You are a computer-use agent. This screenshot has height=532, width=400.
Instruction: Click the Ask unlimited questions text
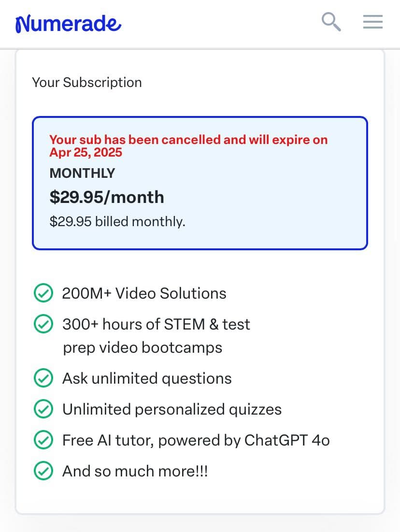point(147,378)
